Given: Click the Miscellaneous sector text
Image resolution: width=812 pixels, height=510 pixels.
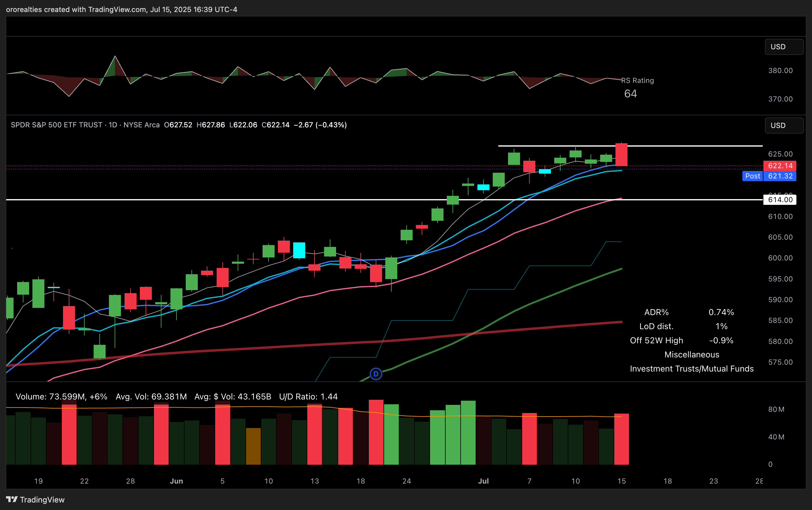Looking at the screenshot, I should pyautogui.click(x=692, y=354).
